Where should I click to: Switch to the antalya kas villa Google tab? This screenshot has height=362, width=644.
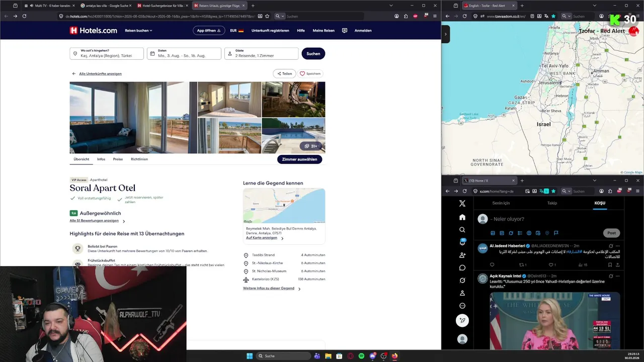point(106,6)
